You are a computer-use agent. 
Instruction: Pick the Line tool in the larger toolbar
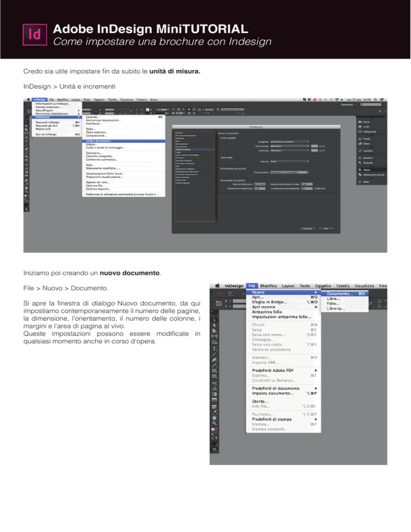tap(215, 354)
